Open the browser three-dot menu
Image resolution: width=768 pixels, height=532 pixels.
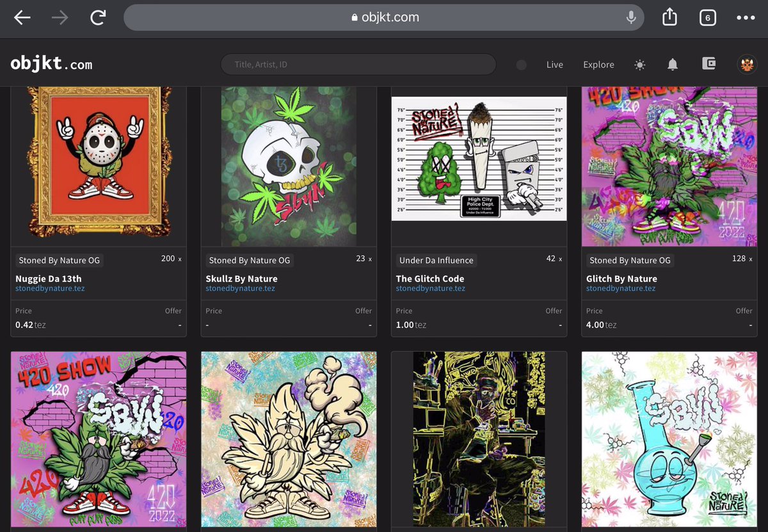point(746,18)
